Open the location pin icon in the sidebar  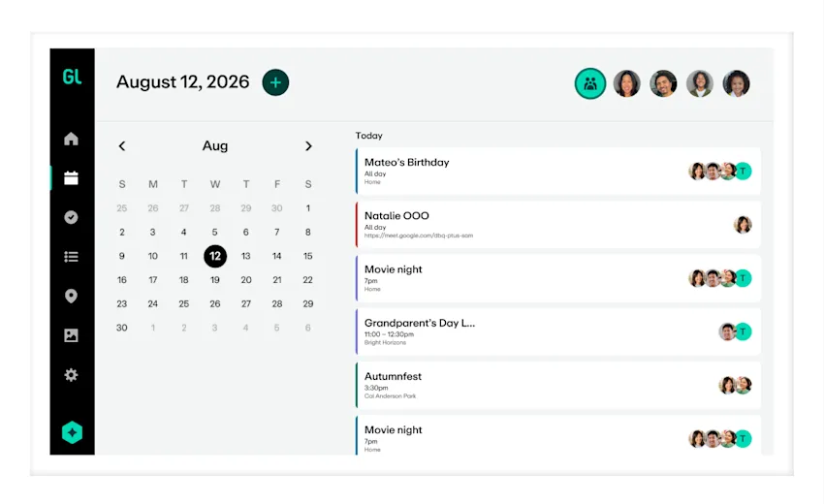tap(71, 296)
